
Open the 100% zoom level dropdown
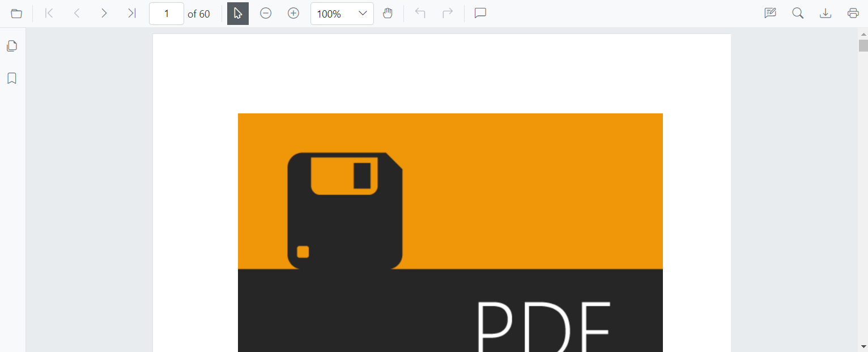pos(342,14)
